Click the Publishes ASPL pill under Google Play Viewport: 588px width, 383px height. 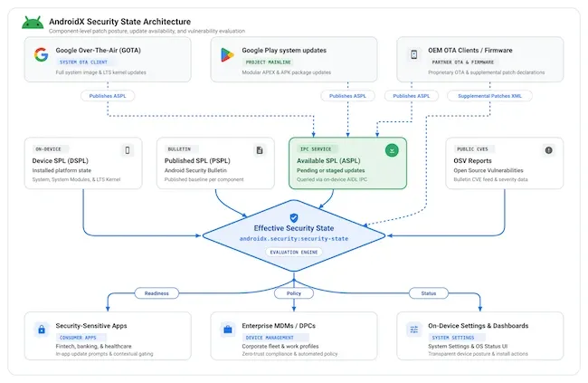[x=347, y=96]
